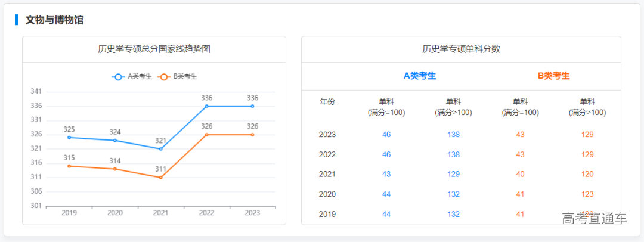Viewport: 644px width, 242px height.
Task: Select the 2023 year row in table
Action: coord(327,135)
